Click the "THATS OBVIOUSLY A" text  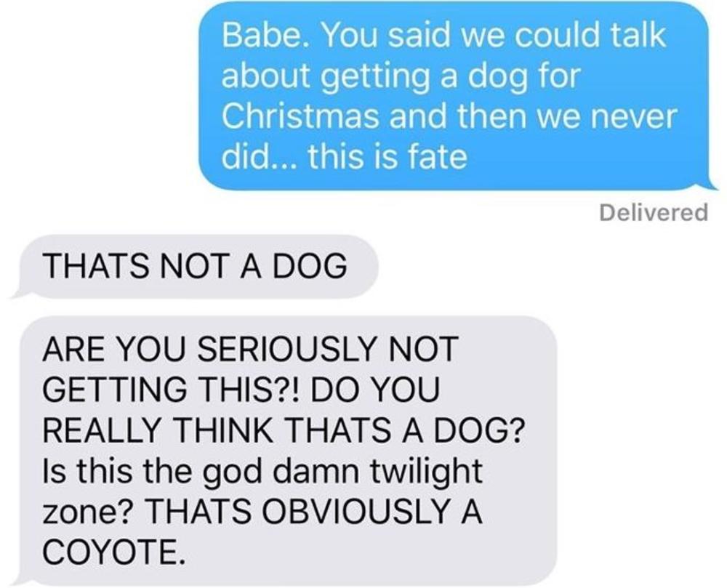point(313,511)
